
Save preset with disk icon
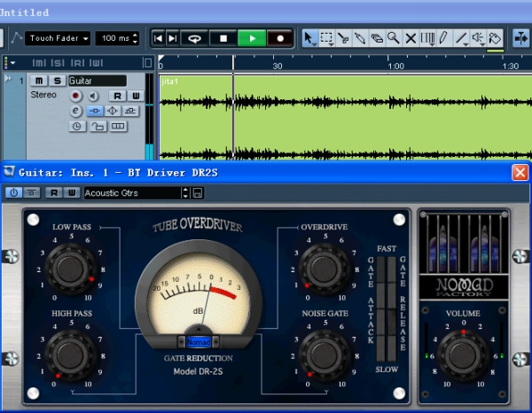coord(198,193)
